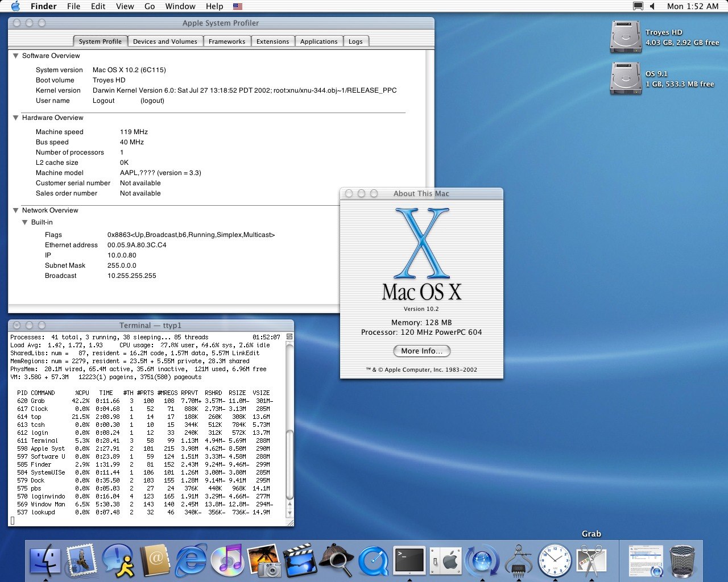Screen dimensions: 728x582
Task: Click the Terminal scrollbar down arrow
Action: point(289,514)
